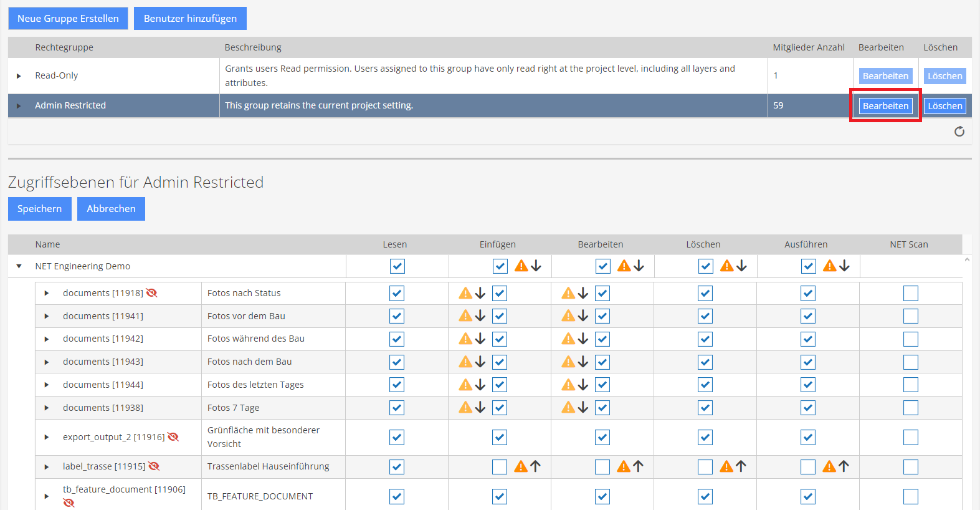Click Einfügen up arrow in label_trasse row
980x510 pixels.
pos(535,466)
